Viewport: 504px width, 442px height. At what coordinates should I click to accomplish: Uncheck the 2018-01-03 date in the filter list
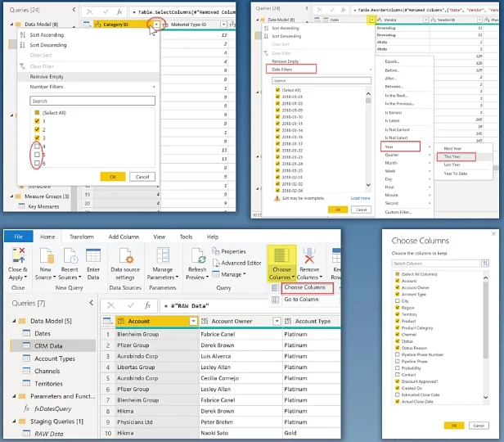[277, 103]
